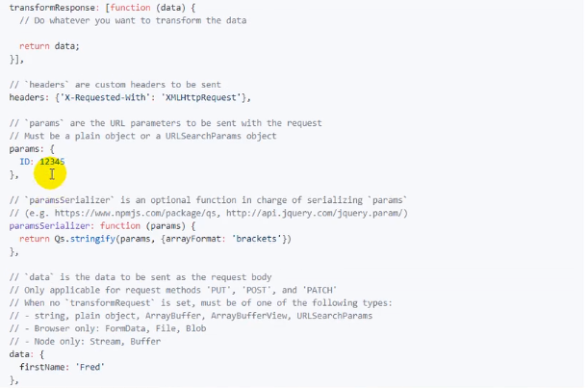Click the 12345 ID value
Viewport: 588px width, 388px height.
coord(52,162)
